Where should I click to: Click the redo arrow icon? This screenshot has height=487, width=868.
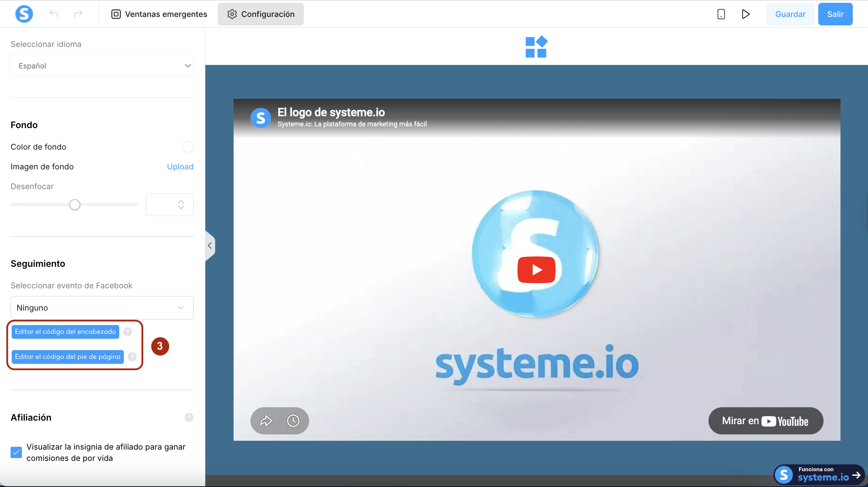[x=78, y=14]
